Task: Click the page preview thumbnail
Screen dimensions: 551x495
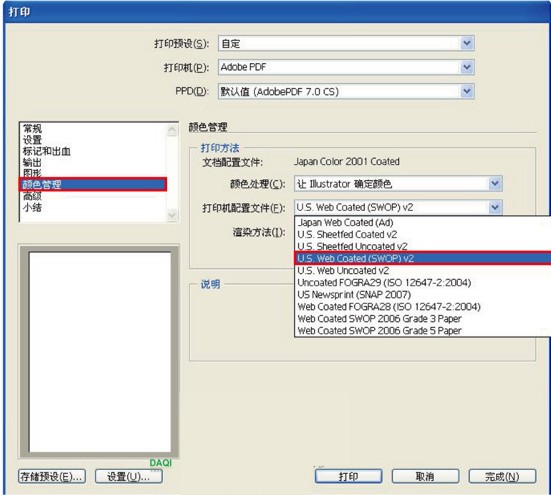Action: 100,352
